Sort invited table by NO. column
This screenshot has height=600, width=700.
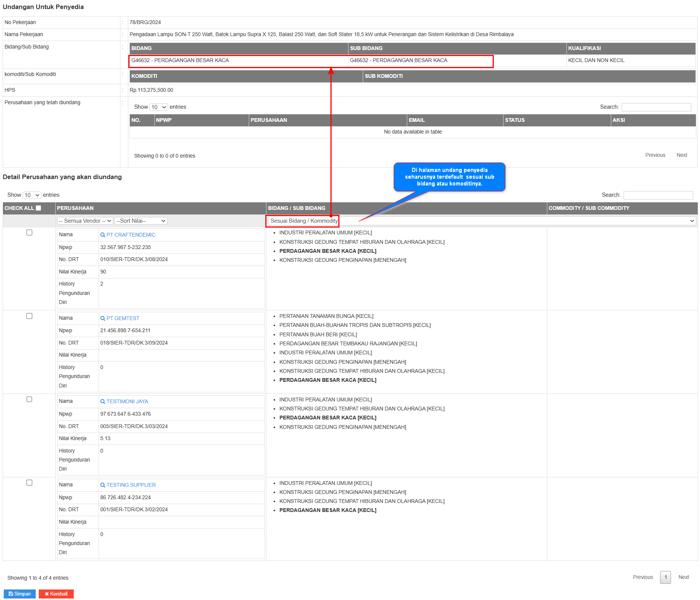(142, 120)
